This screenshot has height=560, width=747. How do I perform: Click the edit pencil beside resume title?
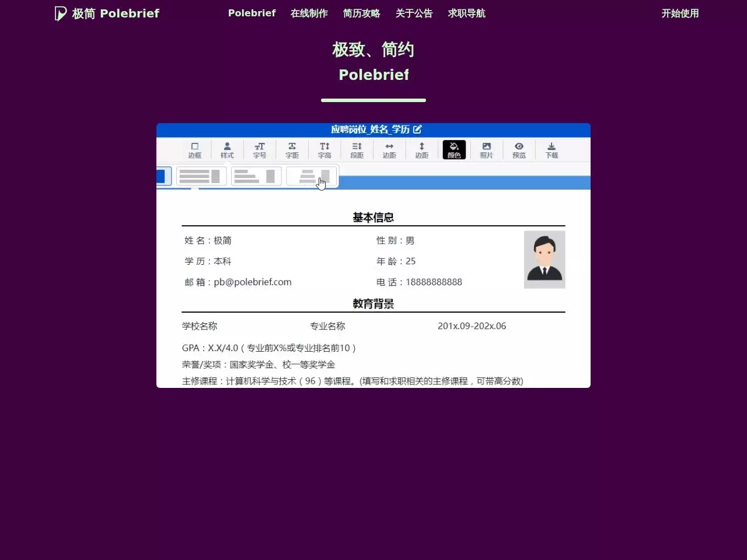(x=417, y=129)
